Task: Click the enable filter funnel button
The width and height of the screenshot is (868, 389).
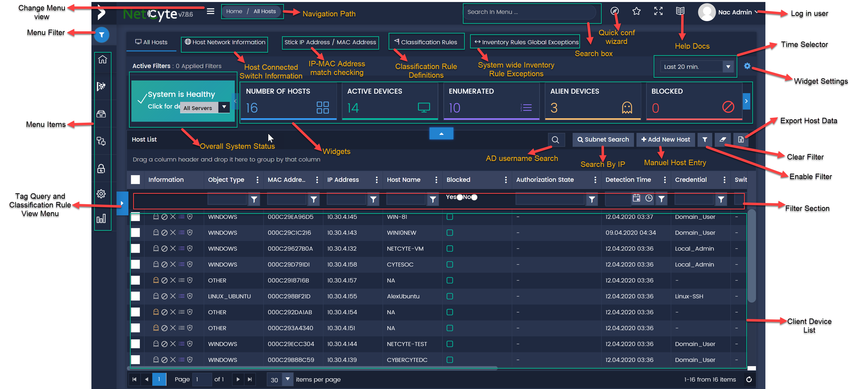Action: 705,139
